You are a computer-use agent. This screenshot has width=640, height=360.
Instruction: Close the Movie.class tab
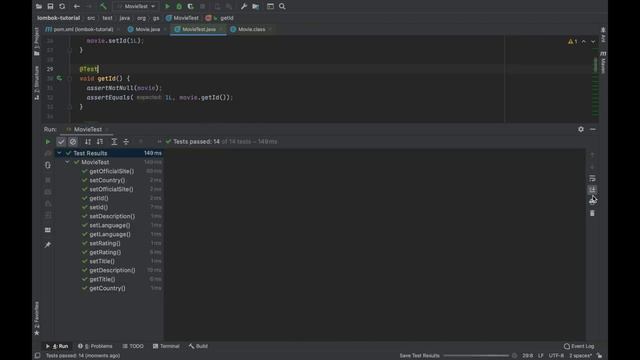pos(270,29)
